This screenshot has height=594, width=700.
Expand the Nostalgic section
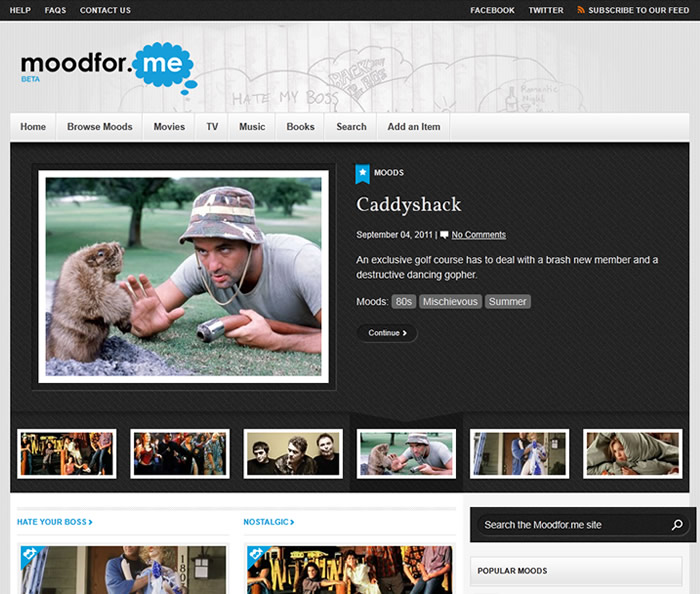tap(269, 522)
